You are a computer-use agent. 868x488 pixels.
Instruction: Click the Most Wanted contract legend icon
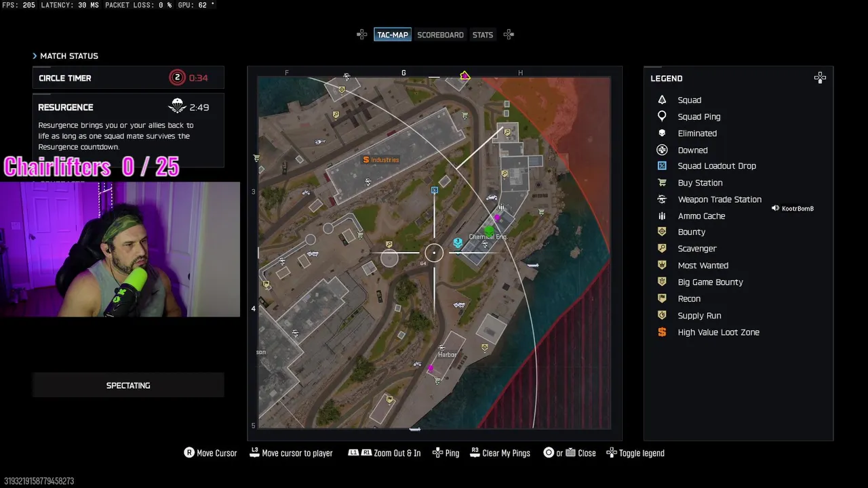[662, 265]
